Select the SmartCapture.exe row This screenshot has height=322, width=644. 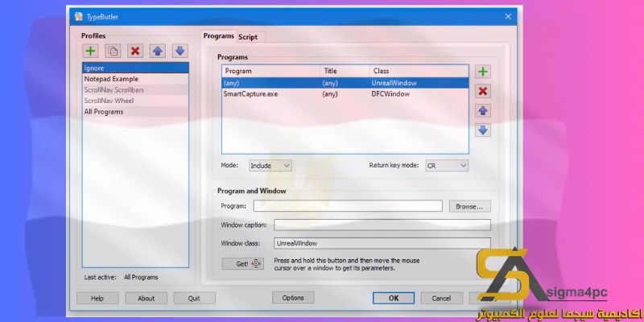(345, 94)
